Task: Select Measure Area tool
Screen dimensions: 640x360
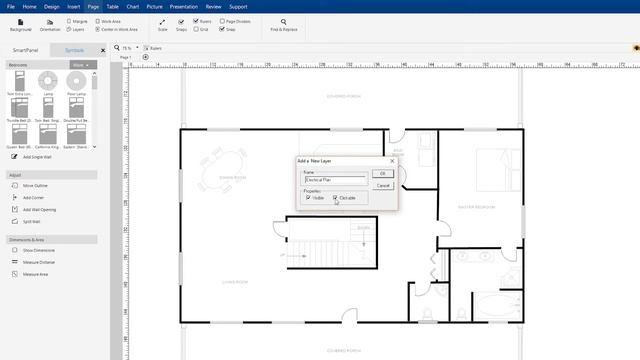Action: click(x=30, y=274)
